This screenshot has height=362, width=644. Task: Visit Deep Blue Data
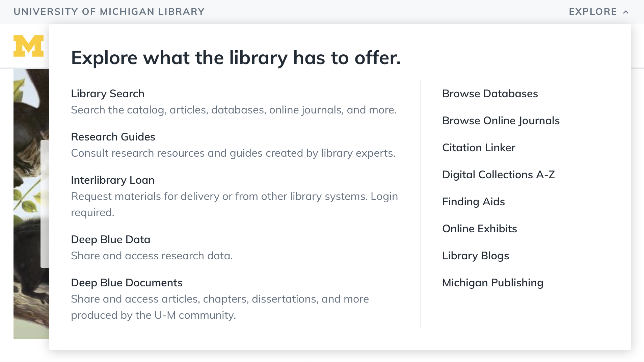tap(111, 239)
